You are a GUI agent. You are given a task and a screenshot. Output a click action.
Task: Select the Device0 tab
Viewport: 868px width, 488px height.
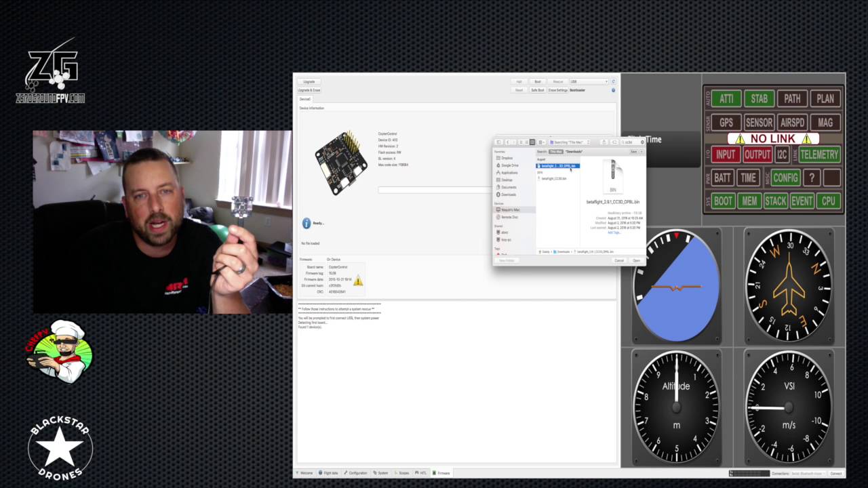[305, 99]
